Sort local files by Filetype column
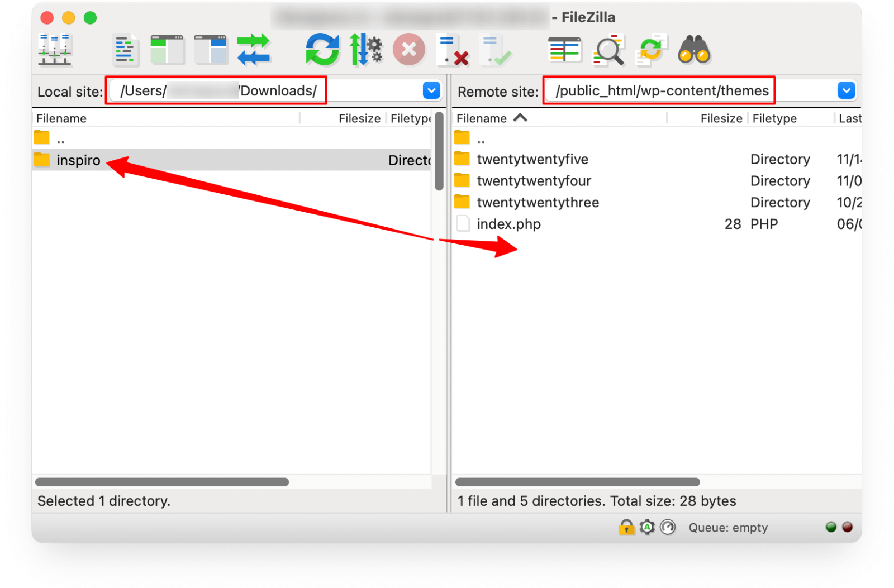The width and height of the screenshot is (894, 588). point(410,118)
